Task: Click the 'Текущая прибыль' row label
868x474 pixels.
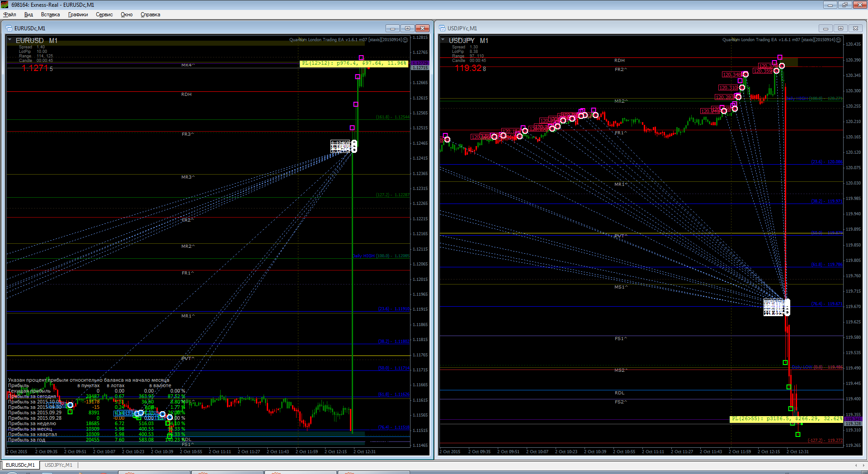Action: pyautogui.click(x=29, y=391)
